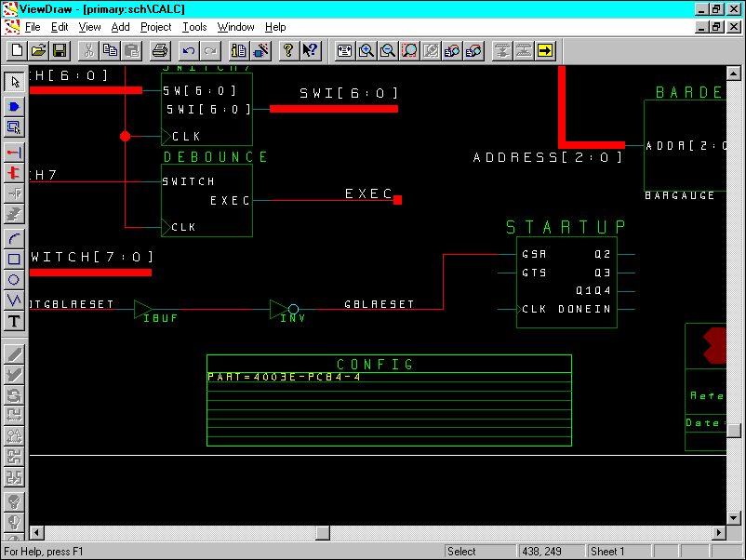The height and width of the screenshot is (560, 746).
Task: Select the pointer selection tool
Action: (x=12, y=82)
